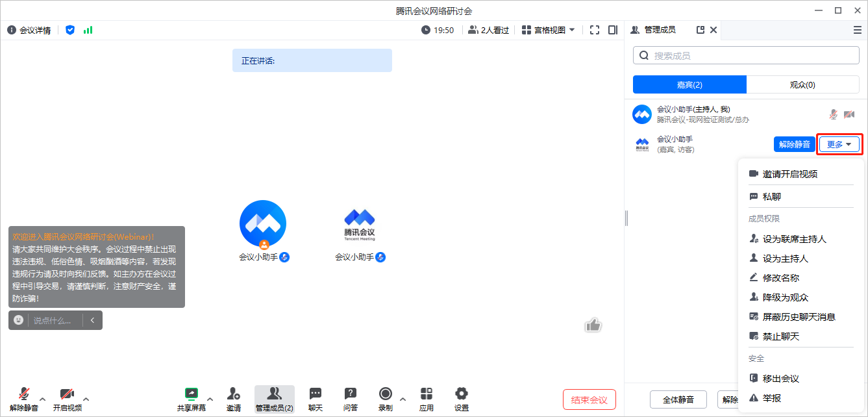Expand the 宫格视图 layout dropdown
Screen dimensions: 868x417
(x=548, y=30)
